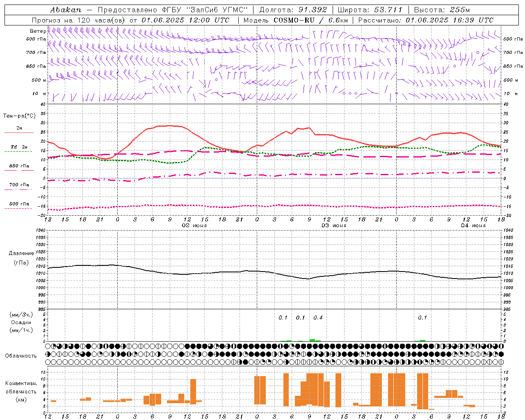The image size is (525, 420).
Task: Click the 'Конвективн.' convective cloud label
Action: (21, 383)
